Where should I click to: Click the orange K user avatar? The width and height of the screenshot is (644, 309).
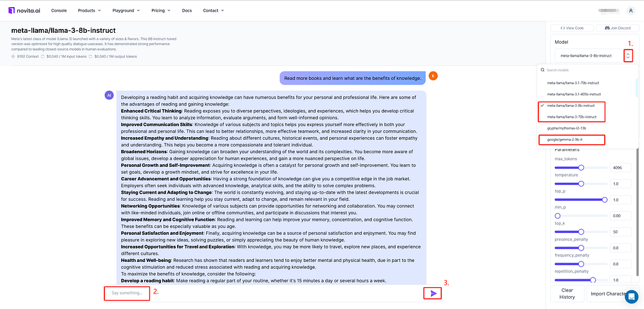(x=433, y=76)
